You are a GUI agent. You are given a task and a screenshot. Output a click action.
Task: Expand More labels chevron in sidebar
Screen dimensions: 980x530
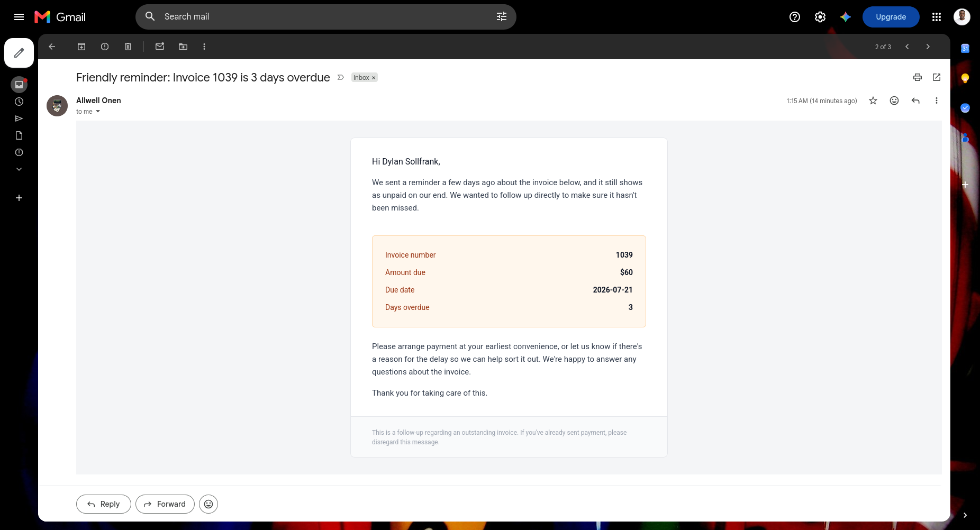[x=19, y=169]
